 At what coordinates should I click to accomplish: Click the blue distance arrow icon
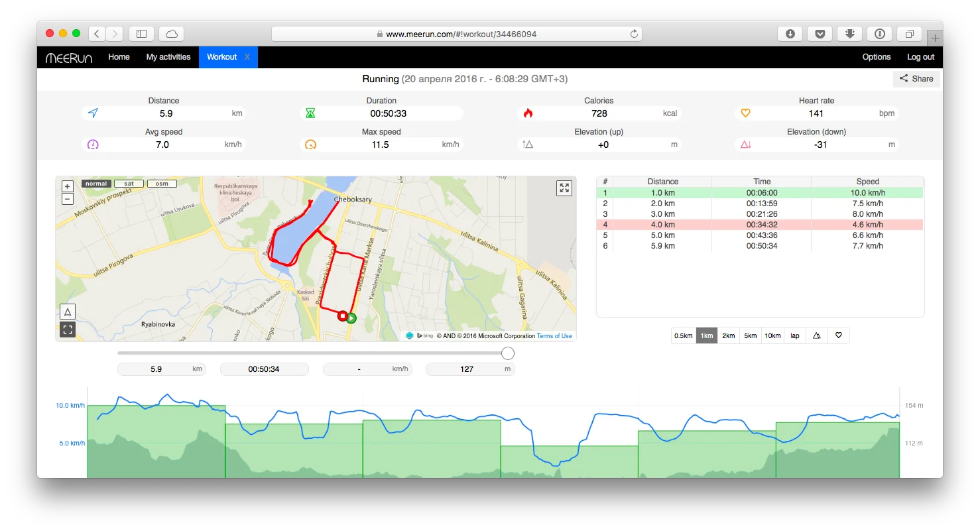click(93, 113)
